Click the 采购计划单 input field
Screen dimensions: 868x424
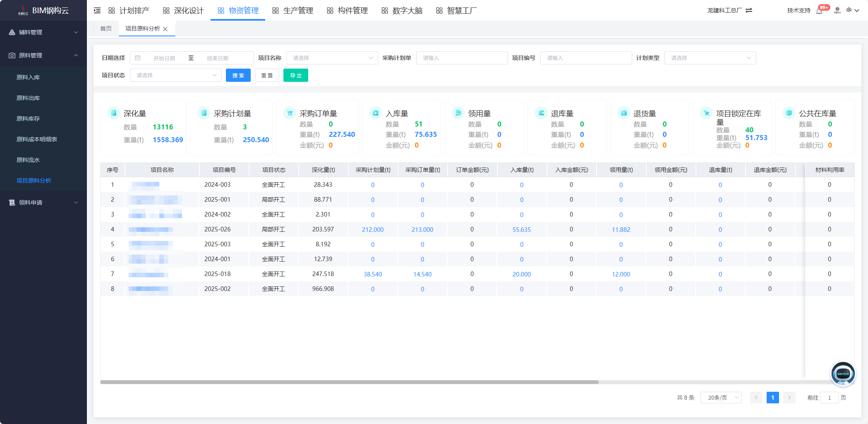(462, 58)
